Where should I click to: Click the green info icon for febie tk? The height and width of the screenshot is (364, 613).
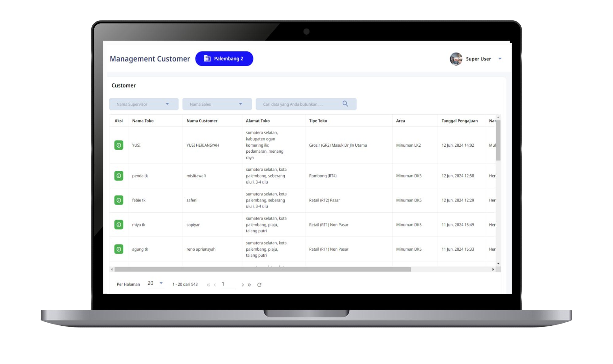119,200
